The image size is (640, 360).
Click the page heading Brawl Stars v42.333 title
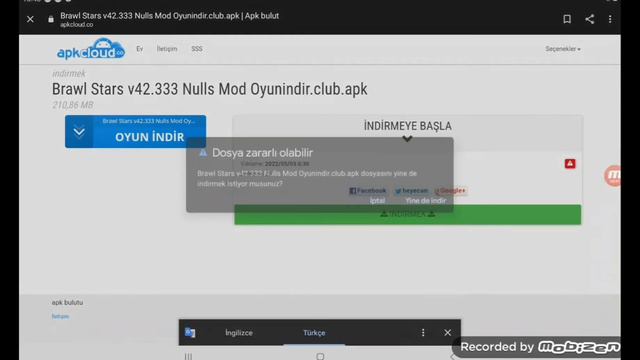pyautogui.click(x=209, y=89)
